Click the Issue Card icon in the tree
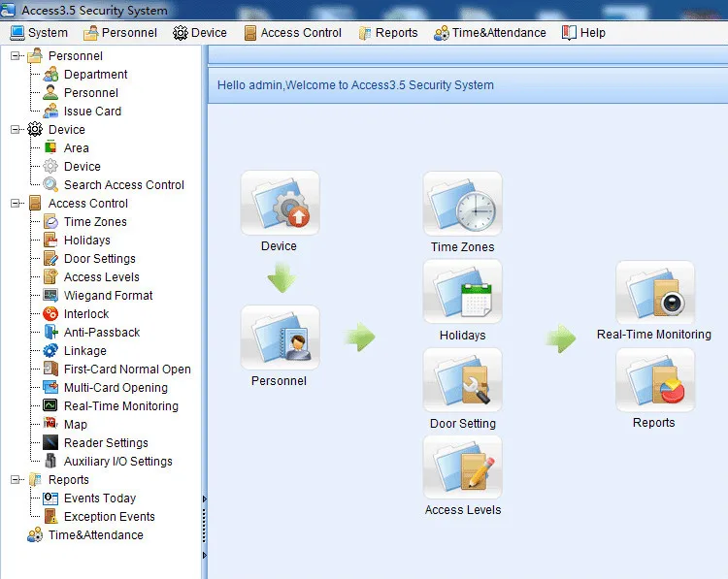The width and height of the screenshot is (728, 579). pyautogui.click(x=50, y=111)
